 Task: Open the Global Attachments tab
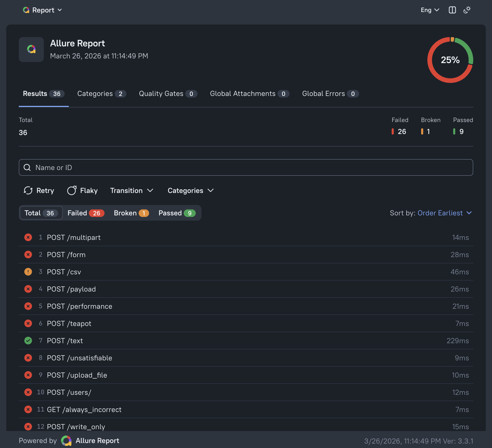tap(250, 94)
